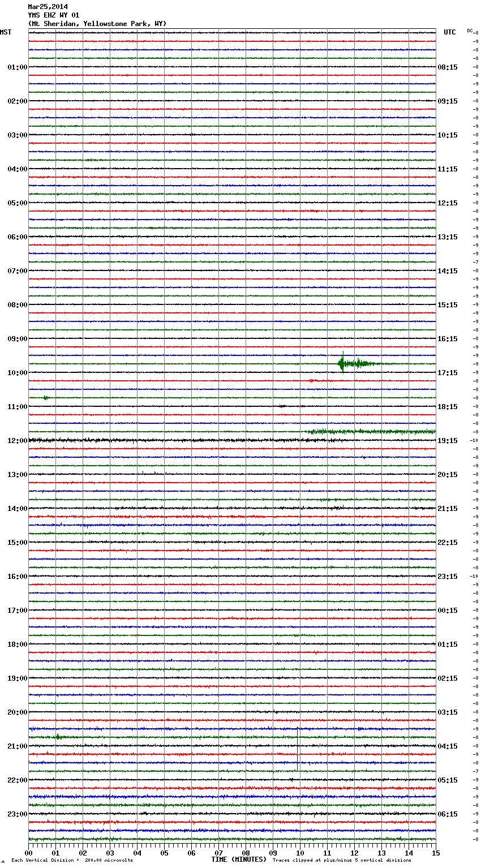Click the "08:15" UTC time label
481x868 pixels.
point(448,67)
